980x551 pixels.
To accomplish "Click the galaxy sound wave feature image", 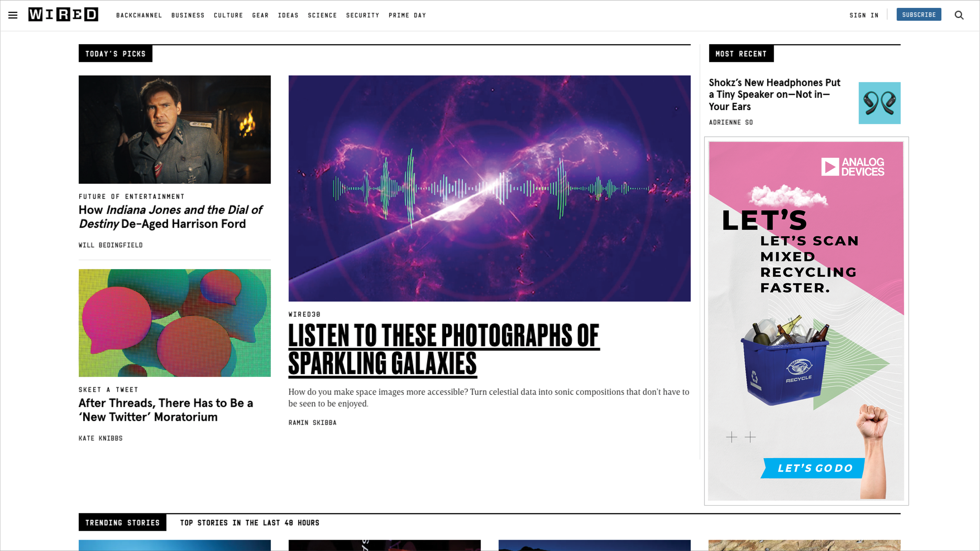I will click(489, 188).
